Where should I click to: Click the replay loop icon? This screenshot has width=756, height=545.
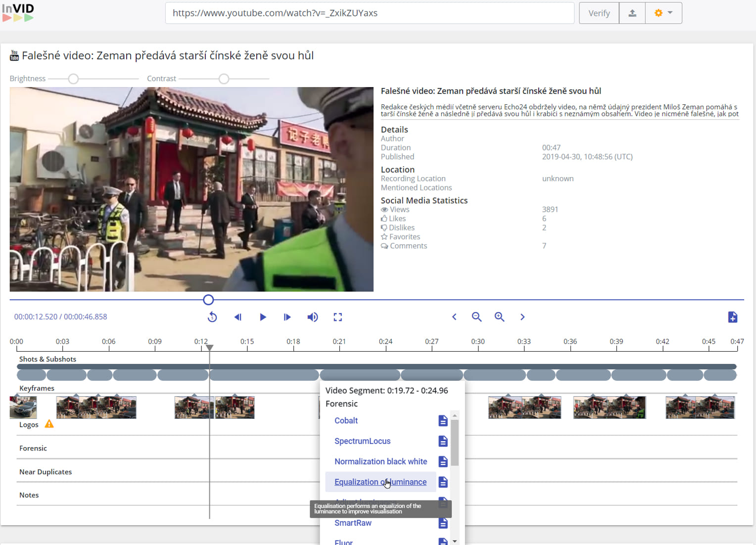pyautogui.click(x=212, y=317)
